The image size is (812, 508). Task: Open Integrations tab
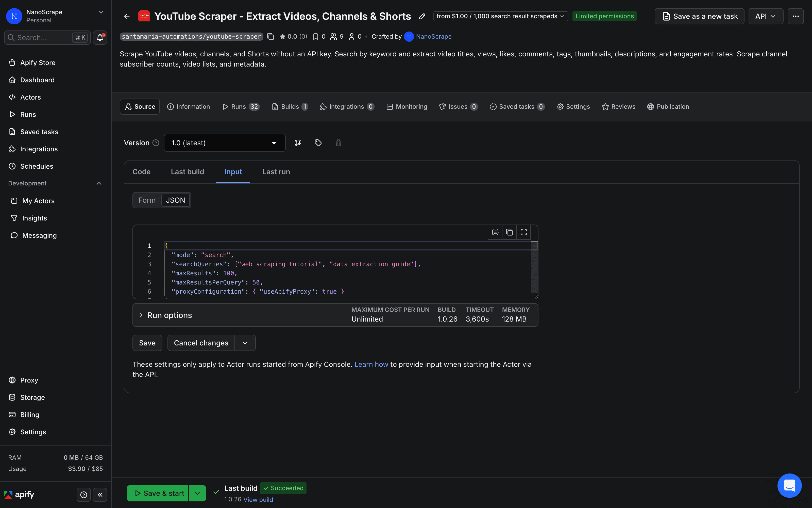pos(347,106)
